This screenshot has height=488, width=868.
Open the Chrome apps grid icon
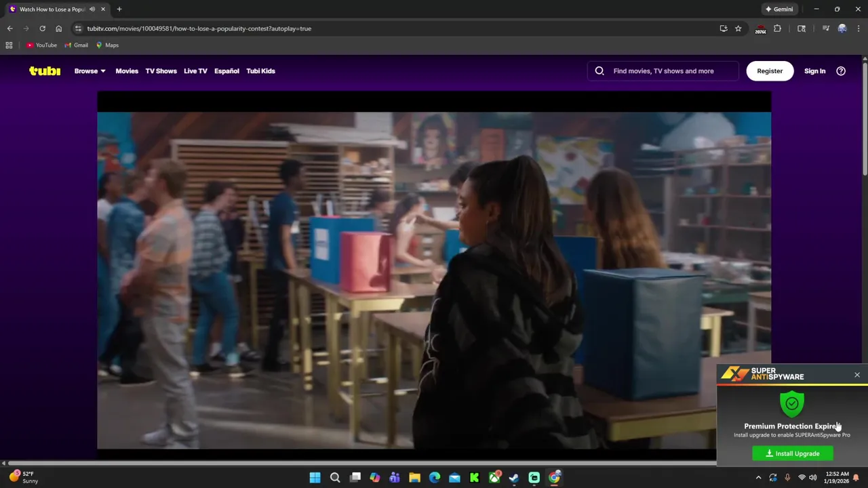pyautogui.click(x=9, y=45)
